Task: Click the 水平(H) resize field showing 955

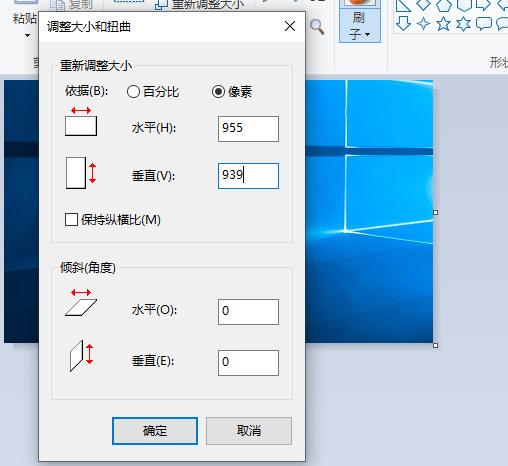Action: coord(248,129)
